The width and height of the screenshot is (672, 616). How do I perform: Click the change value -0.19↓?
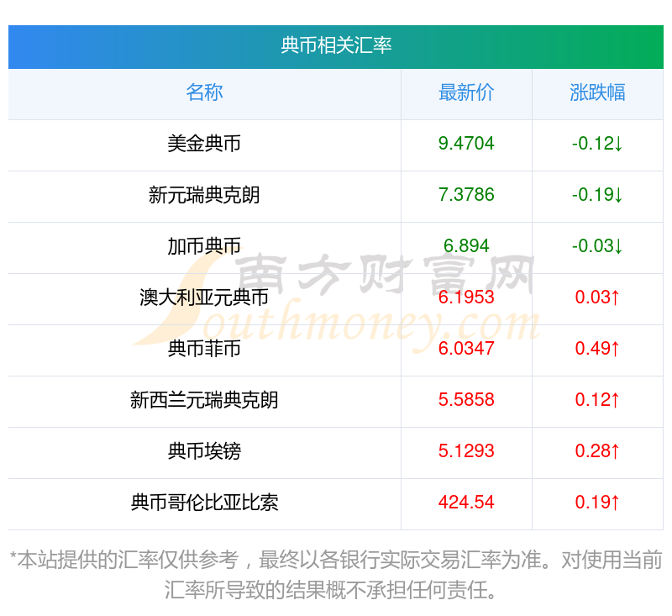point(597,195)
